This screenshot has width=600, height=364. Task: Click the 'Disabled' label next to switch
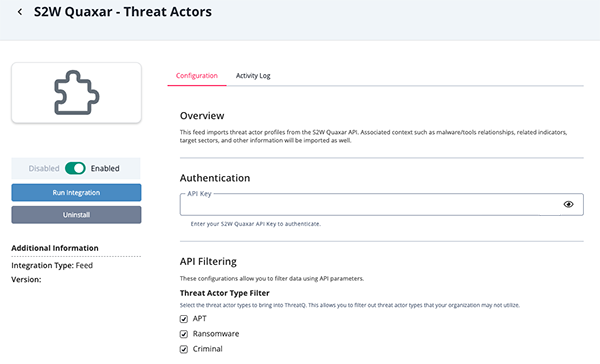click(44, 168)
